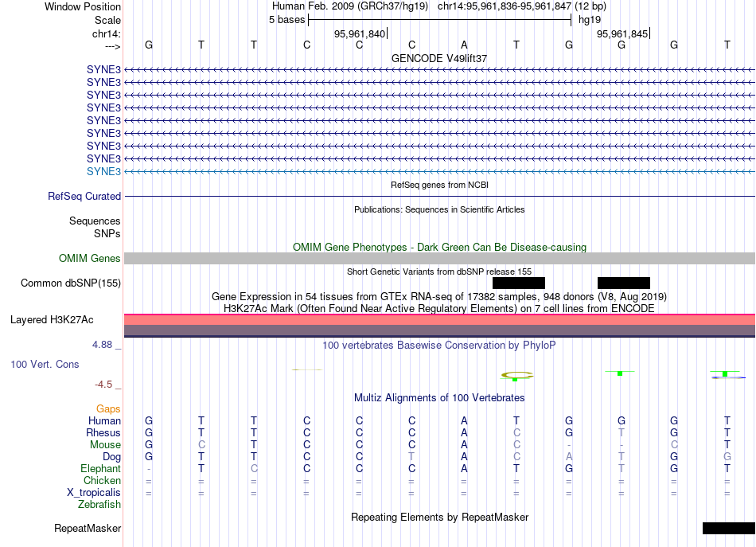Click the Sequences label under Publications

(95, 221)
